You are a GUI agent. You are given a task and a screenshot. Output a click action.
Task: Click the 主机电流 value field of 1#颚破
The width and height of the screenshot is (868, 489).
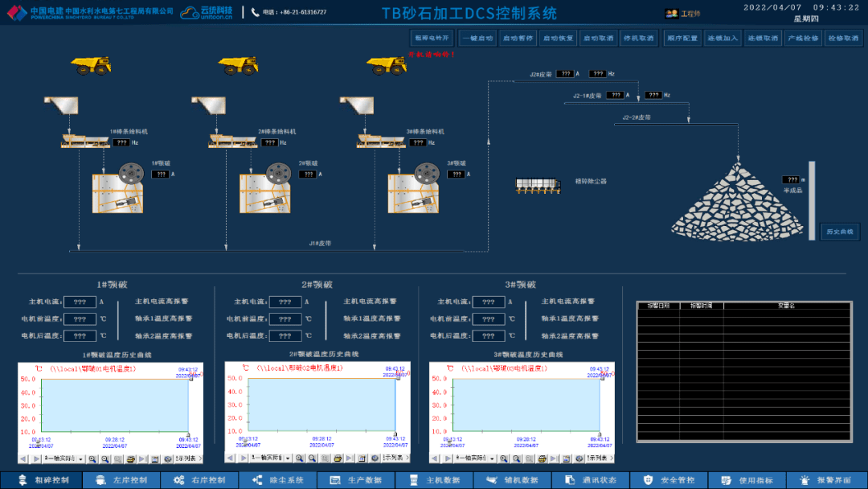point(80,302)
